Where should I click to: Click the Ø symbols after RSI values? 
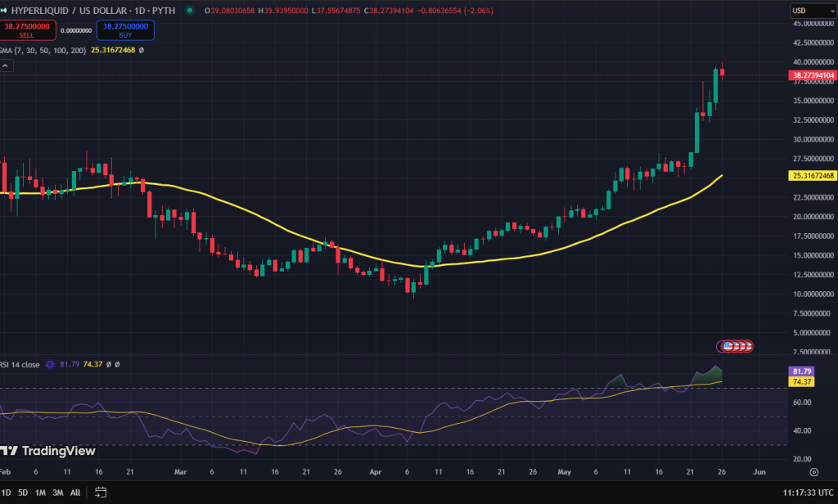[x=113, y=365]
